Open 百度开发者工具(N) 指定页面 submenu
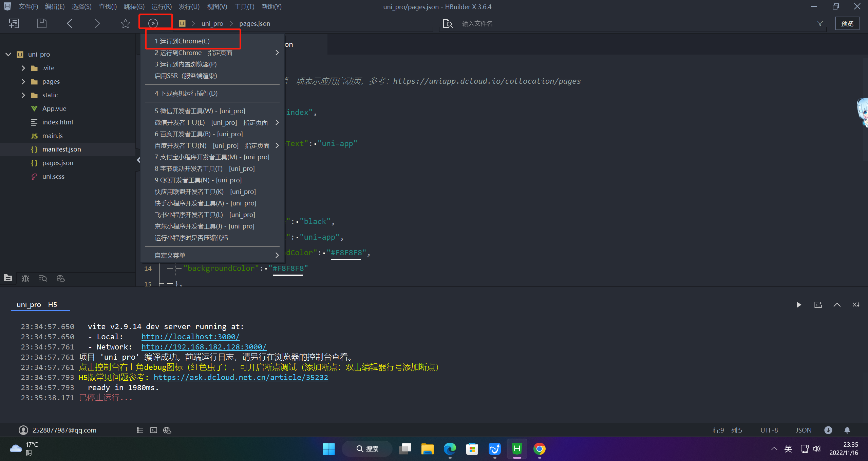 (x=212, y=145)
